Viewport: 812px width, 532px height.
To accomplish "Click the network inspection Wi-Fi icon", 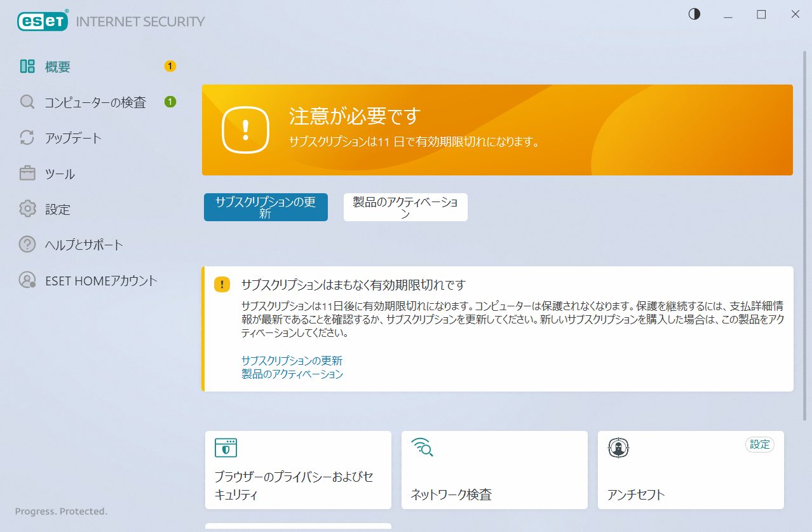I will (x=422, y=448).
